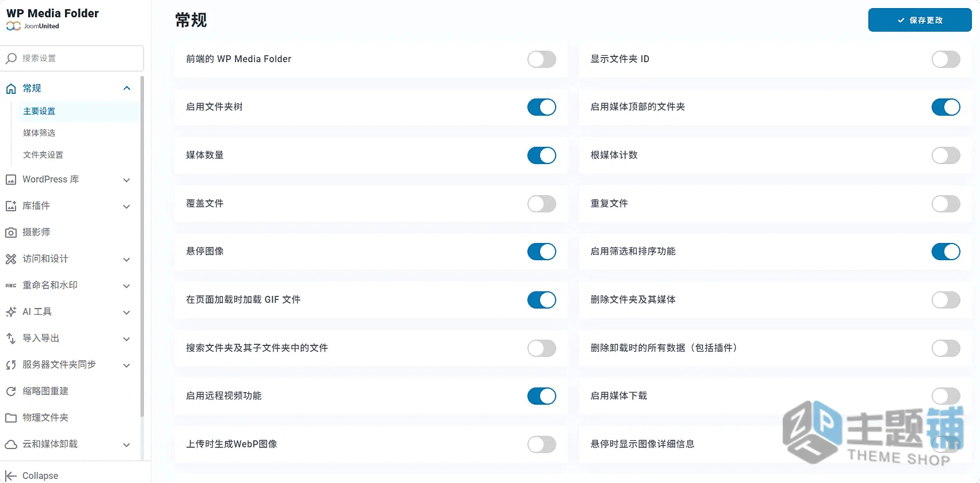Click 保存更改 button
980x483 pixels.
[x=920, y=20]
